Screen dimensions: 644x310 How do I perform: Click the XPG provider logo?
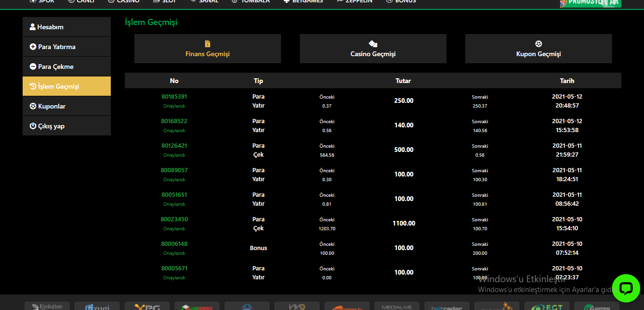(147, 307)
